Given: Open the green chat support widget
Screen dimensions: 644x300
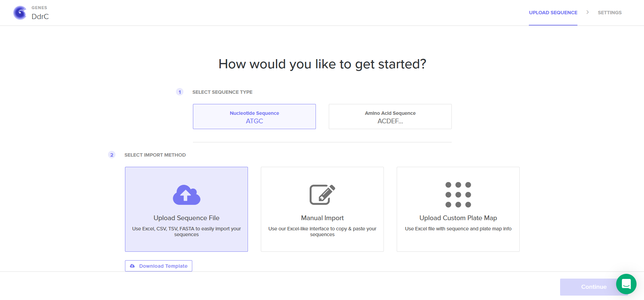Looking at the screenshot, I should click(x=626, y=284).
